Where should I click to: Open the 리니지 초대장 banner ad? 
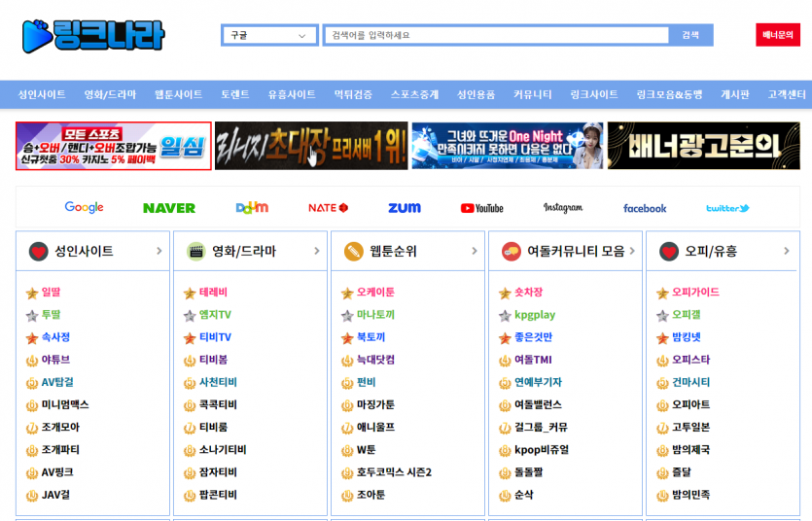point(311,146)
